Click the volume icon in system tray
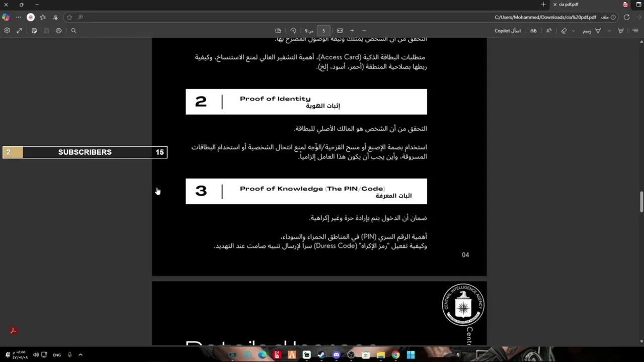This screenshot has width=644, height=362. (x=36, y=355)
